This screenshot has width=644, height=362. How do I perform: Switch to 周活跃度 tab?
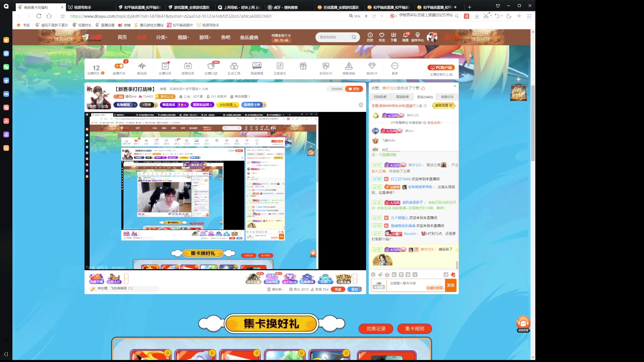click(x=402, y=97)
